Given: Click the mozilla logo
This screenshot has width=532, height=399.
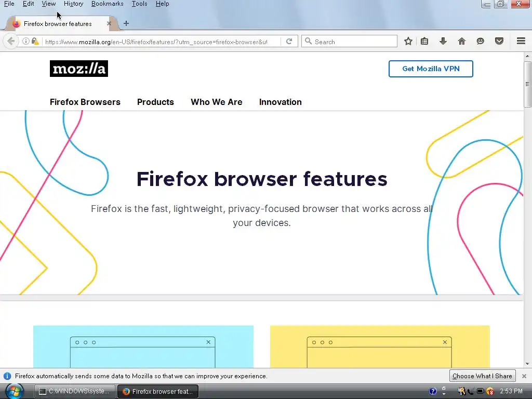Looking at the screenshot, I should 79,69.
